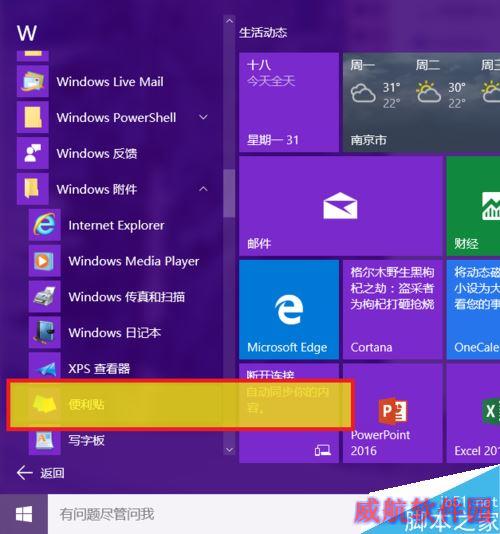
Task: Select the highlighted 便利贴 sticky notes entry
Action: [179, 404]
